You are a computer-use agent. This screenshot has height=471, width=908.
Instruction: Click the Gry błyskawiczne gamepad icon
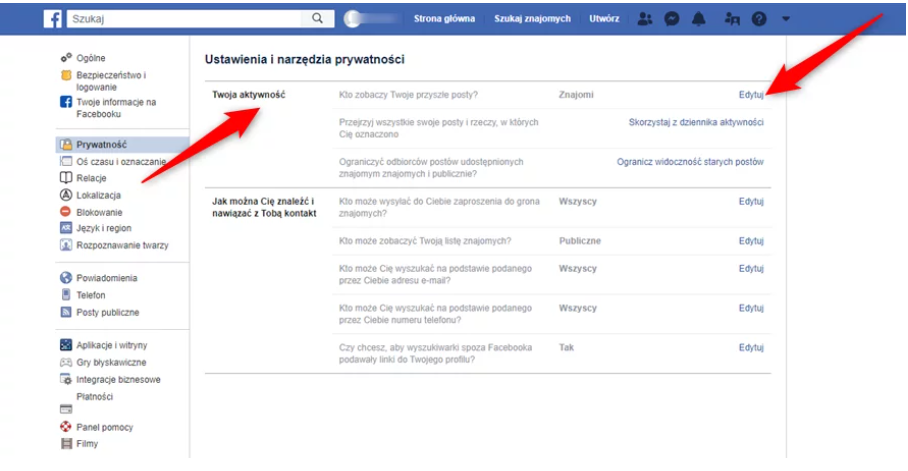coord(66,362)
